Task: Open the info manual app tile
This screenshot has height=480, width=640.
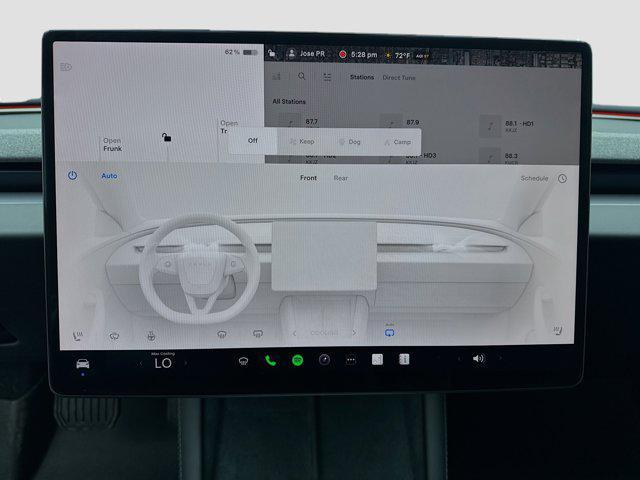Action: pyautogui.click(x=404, y=360)
